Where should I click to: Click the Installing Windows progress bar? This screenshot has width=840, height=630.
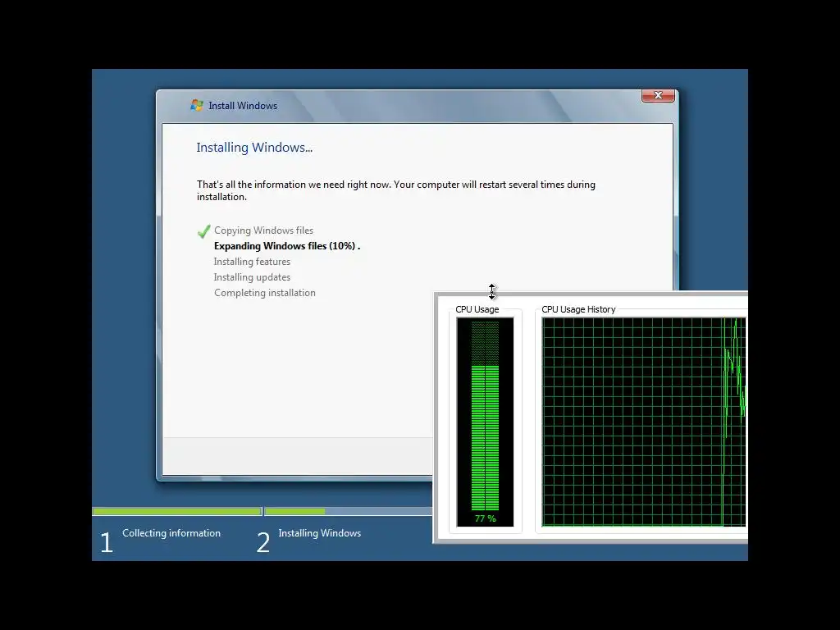pyautogui.click(x=348, y=511)
